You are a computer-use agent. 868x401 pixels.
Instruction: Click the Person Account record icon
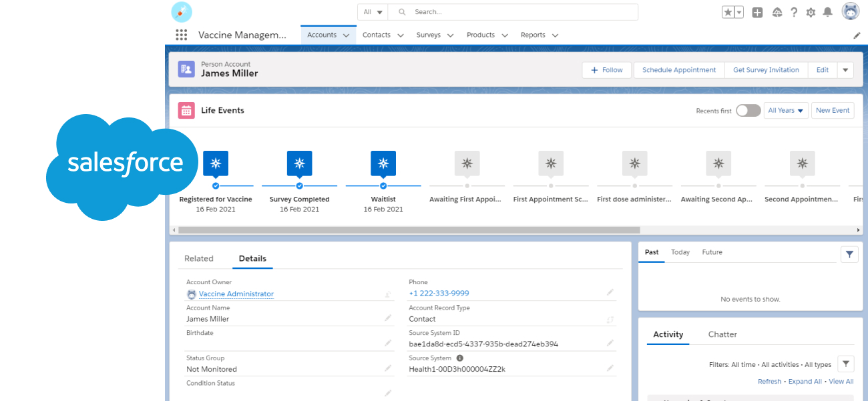[x=186, y=69]
